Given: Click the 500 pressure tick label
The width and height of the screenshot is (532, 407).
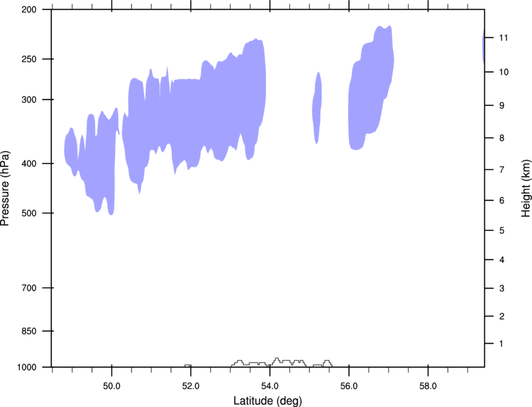Looking at the screenshot, I should coord(29,213).
